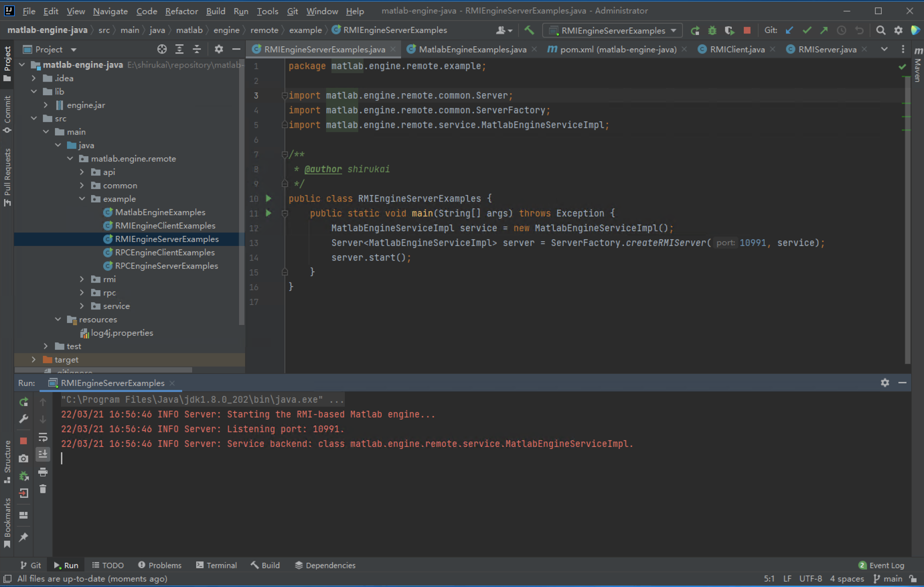Click the Project tree horizontal scrollbar
This screenshot has height=587, width=924.
(x=104, y=370)
